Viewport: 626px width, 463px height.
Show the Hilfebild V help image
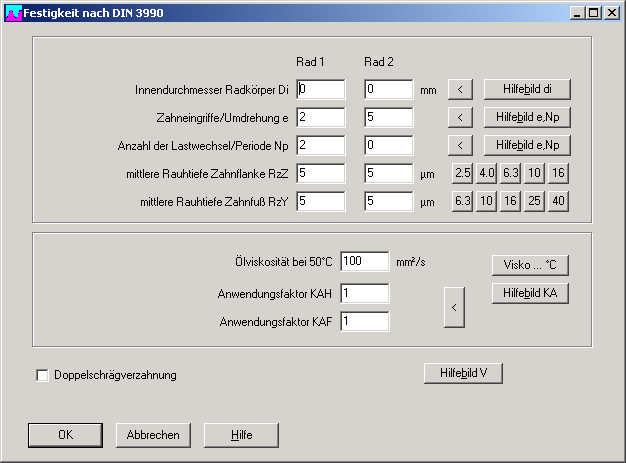tap(464, 374)
